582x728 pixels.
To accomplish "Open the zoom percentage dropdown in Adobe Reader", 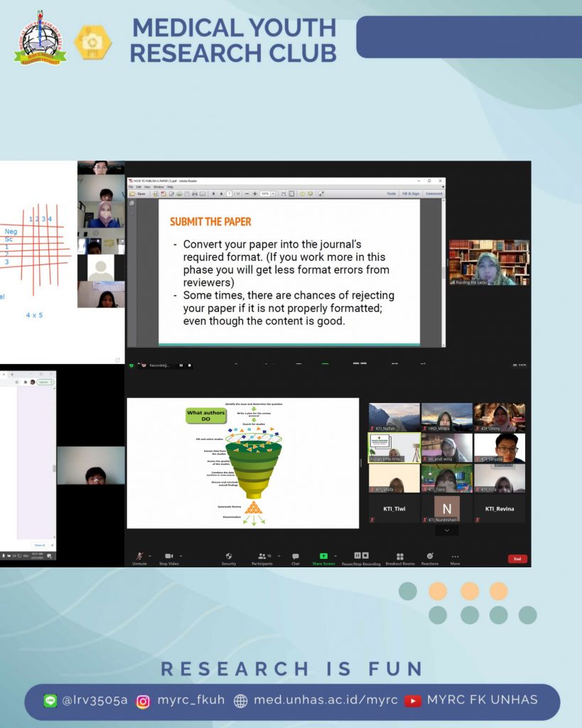I will click(273, 193).
